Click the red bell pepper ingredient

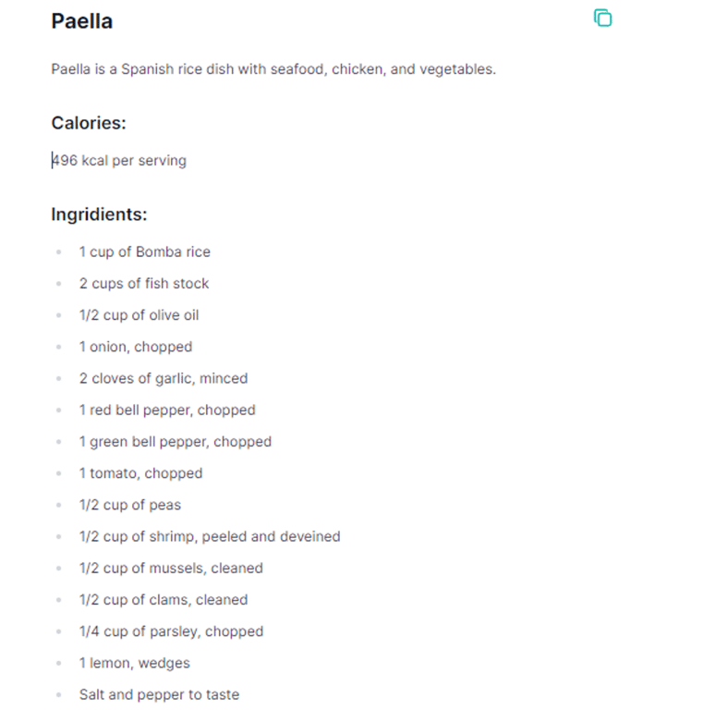166,410
